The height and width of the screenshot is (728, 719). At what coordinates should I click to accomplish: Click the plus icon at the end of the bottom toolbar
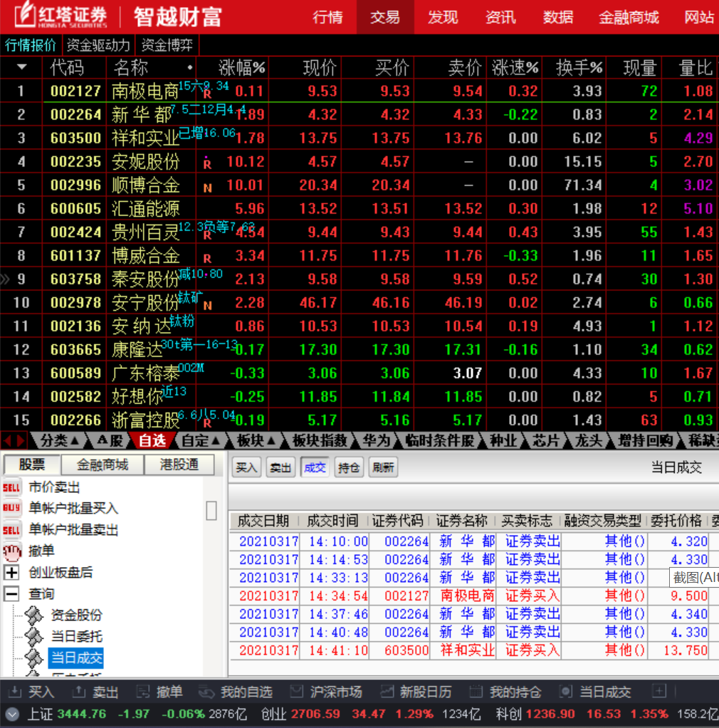point(659,691)
